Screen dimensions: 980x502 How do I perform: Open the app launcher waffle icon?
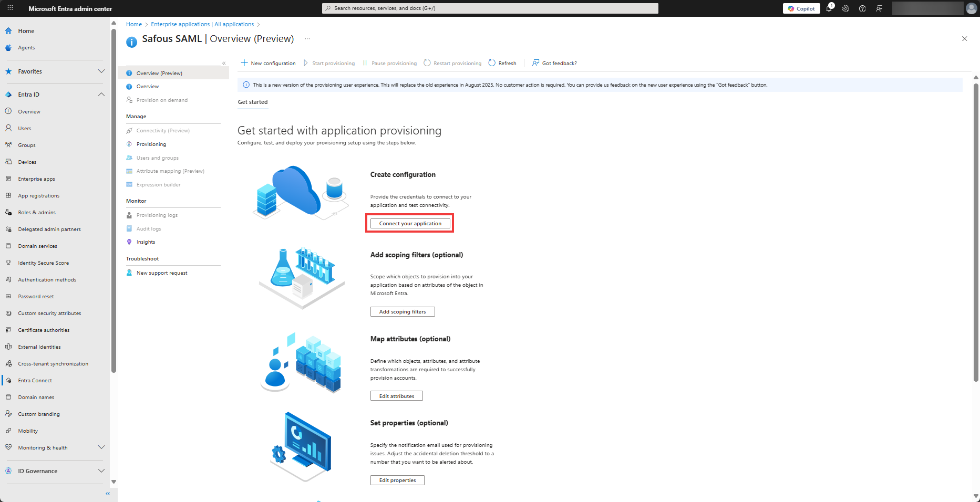(x=10, y=8)
